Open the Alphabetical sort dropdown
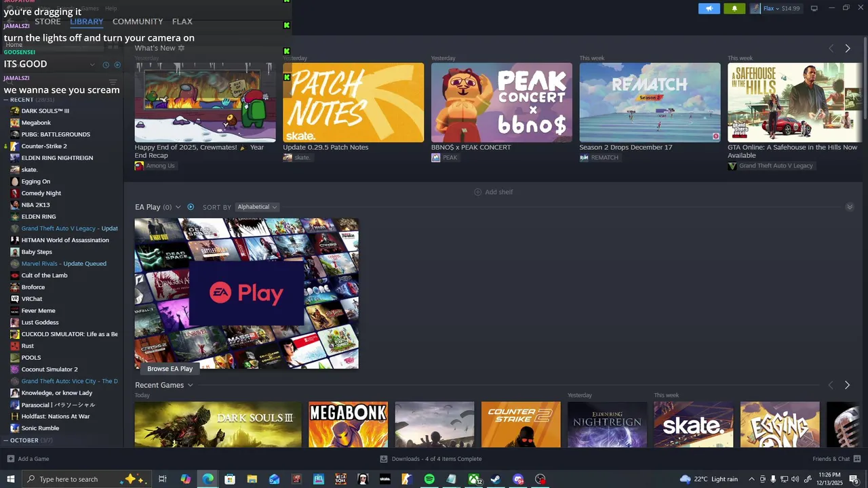The width and height of the screenshot is (868, 488). (x=256, y=207)
